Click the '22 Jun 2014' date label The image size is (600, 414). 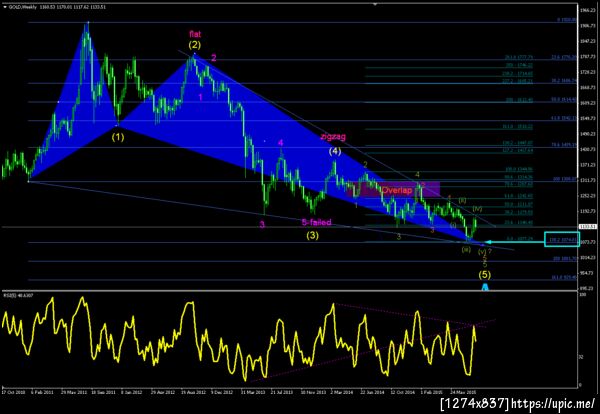[372, 393]
